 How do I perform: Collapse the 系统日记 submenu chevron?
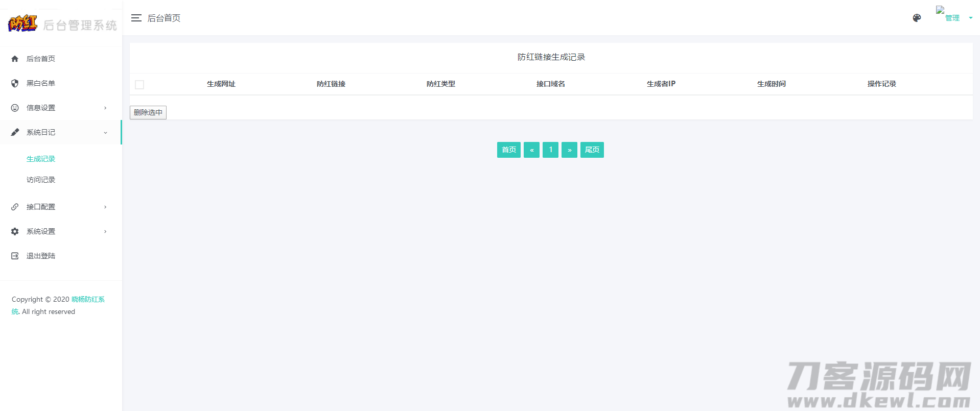pos(105,133)
